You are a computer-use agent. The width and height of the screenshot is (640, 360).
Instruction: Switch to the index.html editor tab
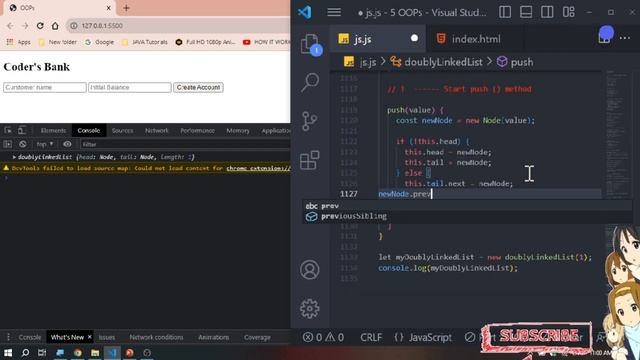(476, 39)
